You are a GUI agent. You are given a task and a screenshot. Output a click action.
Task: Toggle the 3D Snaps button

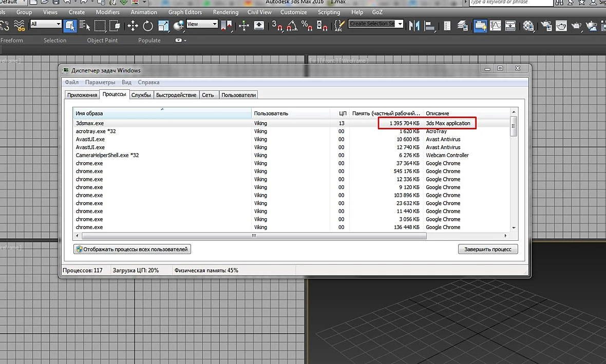pos(277,26)
